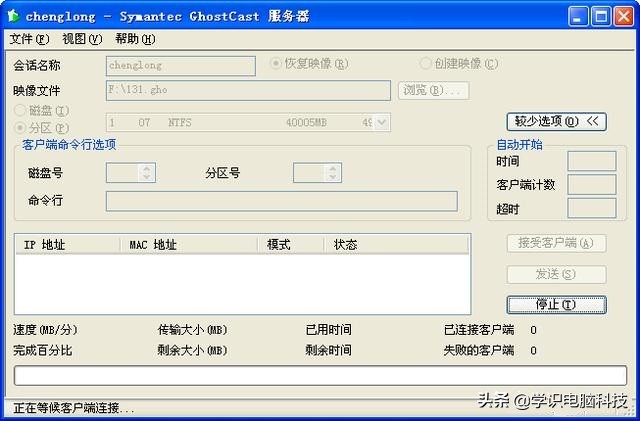Click the 浏览(B)... button

click(x=433, y=90)
